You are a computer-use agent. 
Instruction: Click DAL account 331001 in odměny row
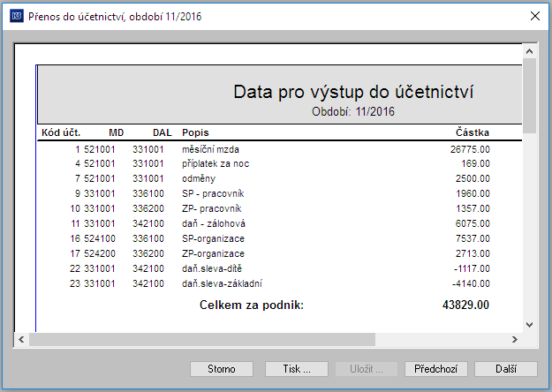coord(148,178)
